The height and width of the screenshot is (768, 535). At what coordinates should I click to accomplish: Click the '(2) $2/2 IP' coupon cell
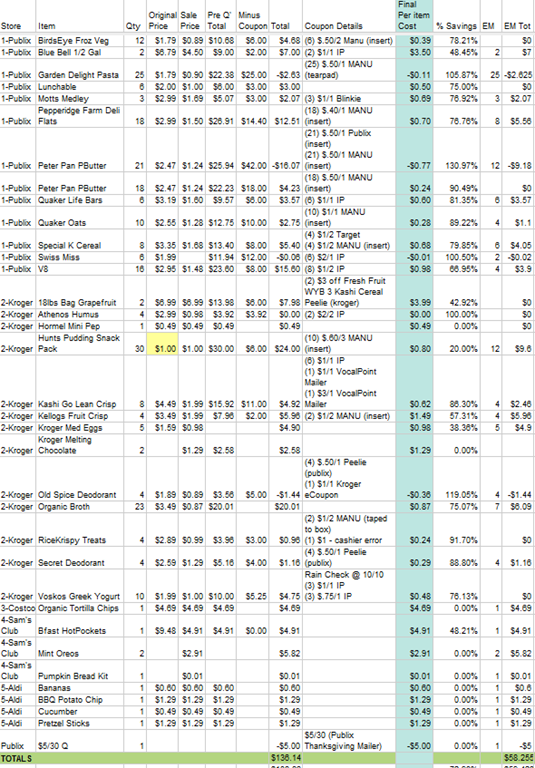349,315
